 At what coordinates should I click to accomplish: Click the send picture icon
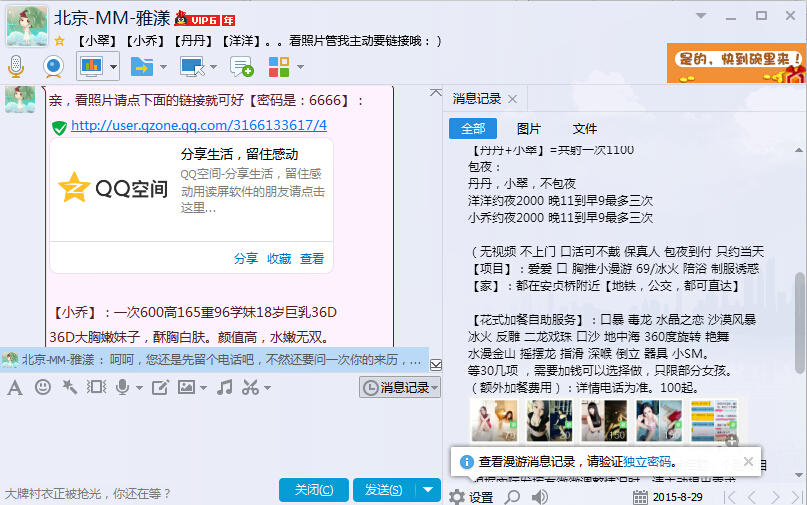click(x=186, y=387)
